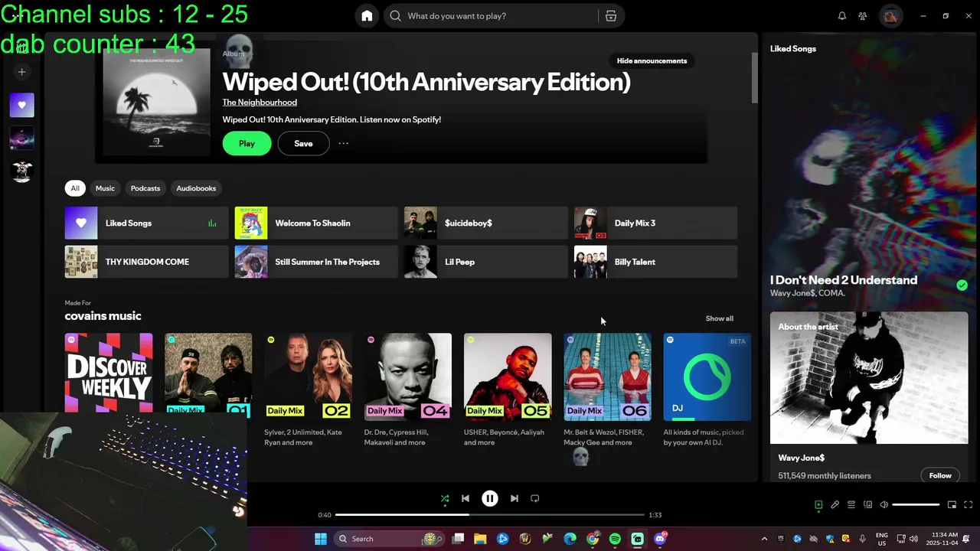980x551 pixels.
Task: Open the Friend Activity icon
Action: (x=863, y=16)
